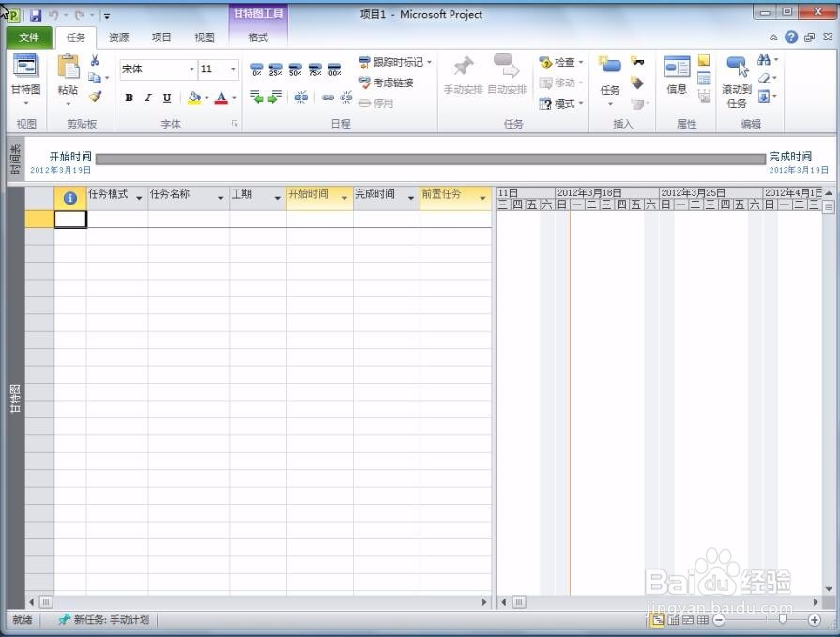The height and width of the screenshot is (637, 840).
Task: Mark task 100% complete
Action: point(334,69)
